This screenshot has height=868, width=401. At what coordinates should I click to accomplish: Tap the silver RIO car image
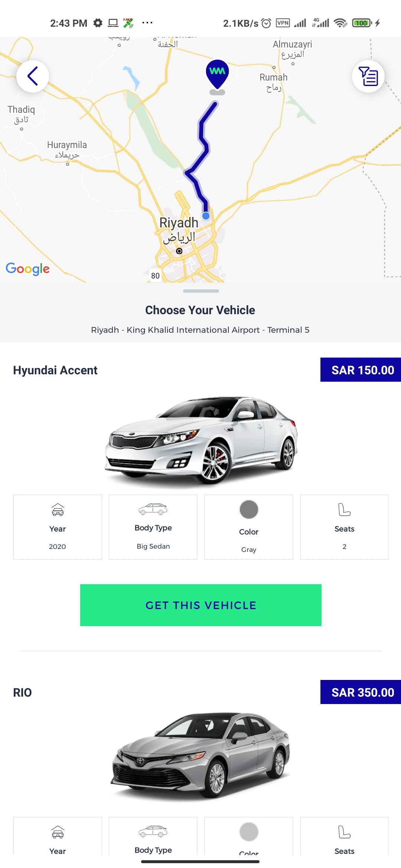click(x=200, y=756)
